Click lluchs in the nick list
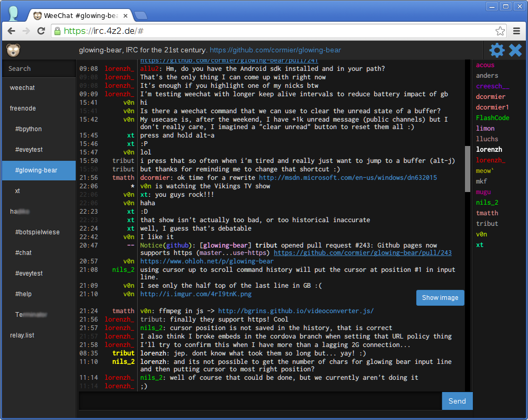This screenshot has width=528, height=420. pos(487,139)
